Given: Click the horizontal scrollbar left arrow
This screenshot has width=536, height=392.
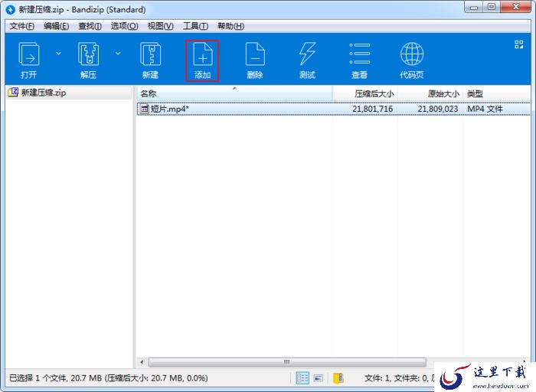Looking at the screenshot, I should [x=142, y=362].
